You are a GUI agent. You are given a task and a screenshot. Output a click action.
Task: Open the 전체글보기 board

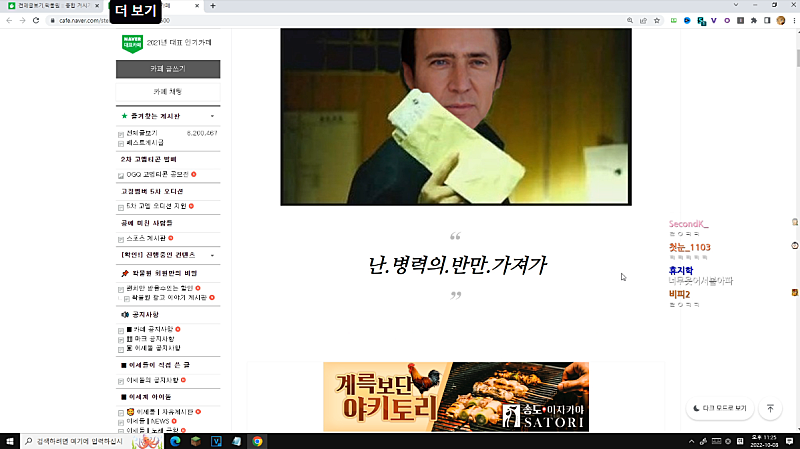[142, 133]
